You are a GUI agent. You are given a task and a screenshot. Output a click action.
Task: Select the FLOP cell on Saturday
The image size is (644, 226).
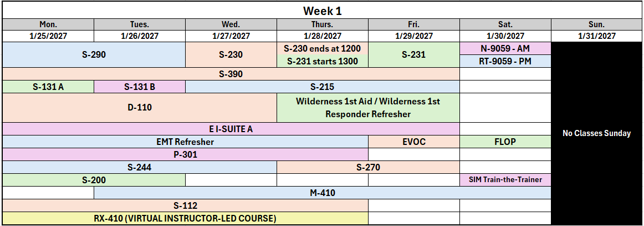click(505, 142)
